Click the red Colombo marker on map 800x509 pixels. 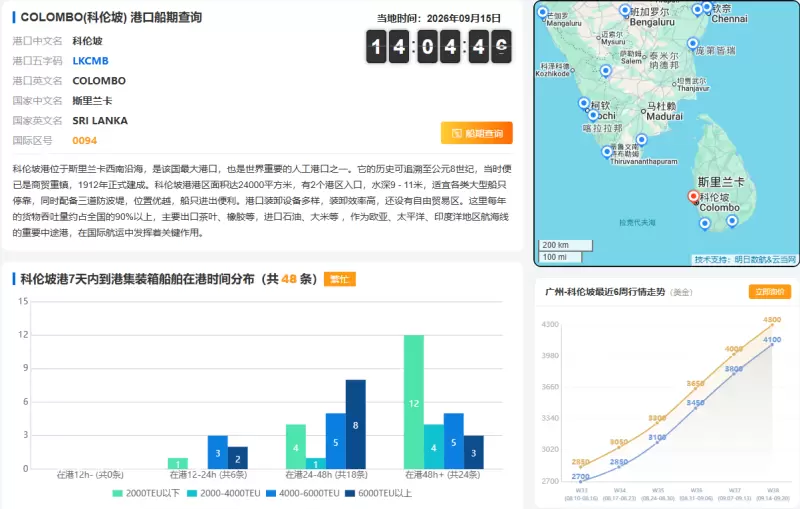coord(693,196)
